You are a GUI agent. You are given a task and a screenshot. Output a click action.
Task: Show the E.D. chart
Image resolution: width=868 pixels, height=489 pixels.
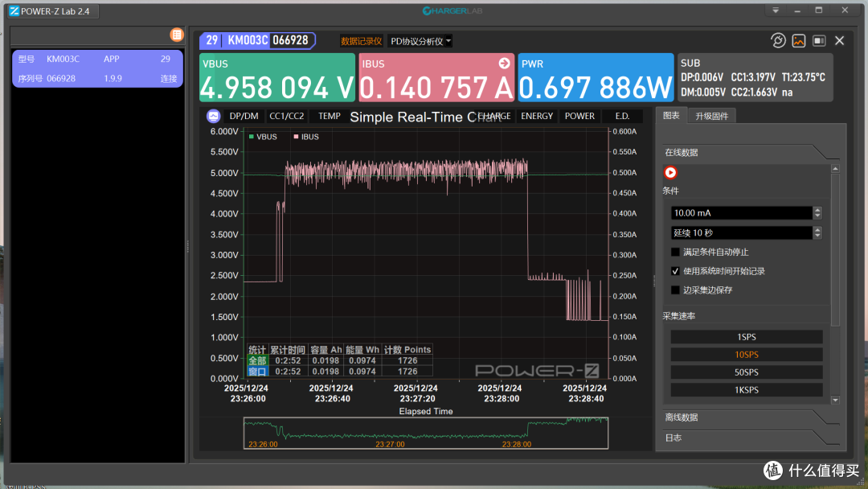click(x=622, y=116)
